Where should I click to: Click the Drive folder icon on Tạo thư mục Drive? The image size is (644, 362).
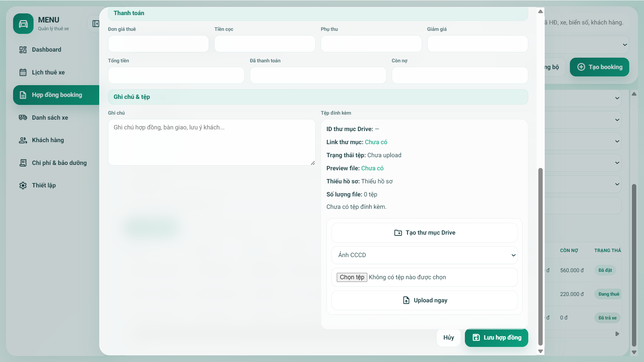click(398, 232)
